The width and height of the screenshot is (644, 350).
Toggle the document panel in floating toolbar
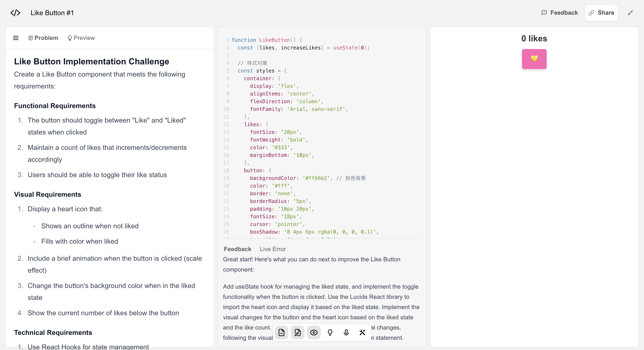click(281, 333)
